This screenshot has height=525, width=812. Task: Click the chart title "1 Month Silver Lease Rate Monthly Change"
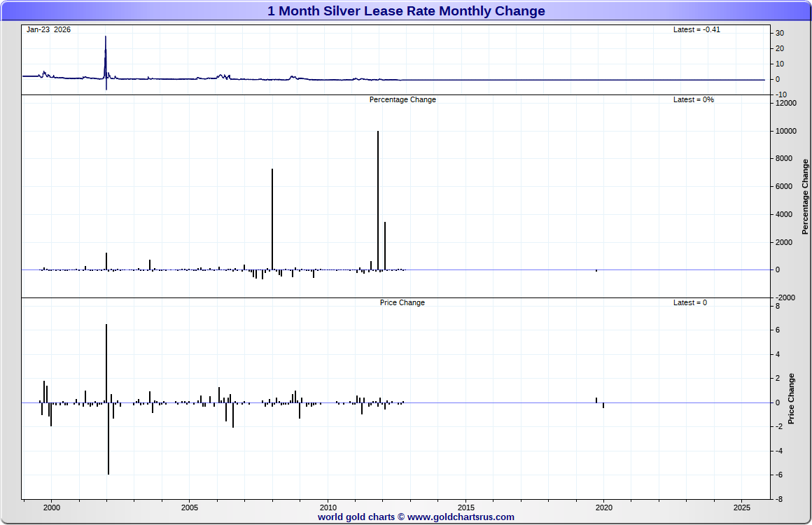tap(406, 11)
